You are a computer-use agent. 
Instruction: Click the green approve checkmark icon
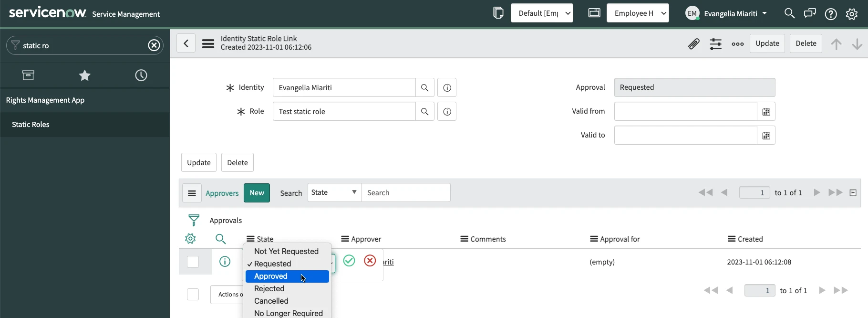(349, 261)
